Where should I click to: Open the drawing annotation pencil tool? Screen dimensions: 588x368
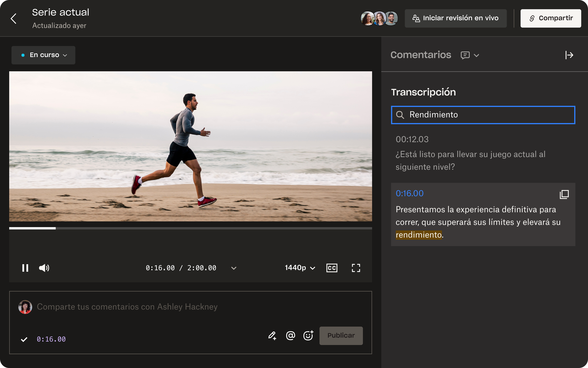coord(272,336)
